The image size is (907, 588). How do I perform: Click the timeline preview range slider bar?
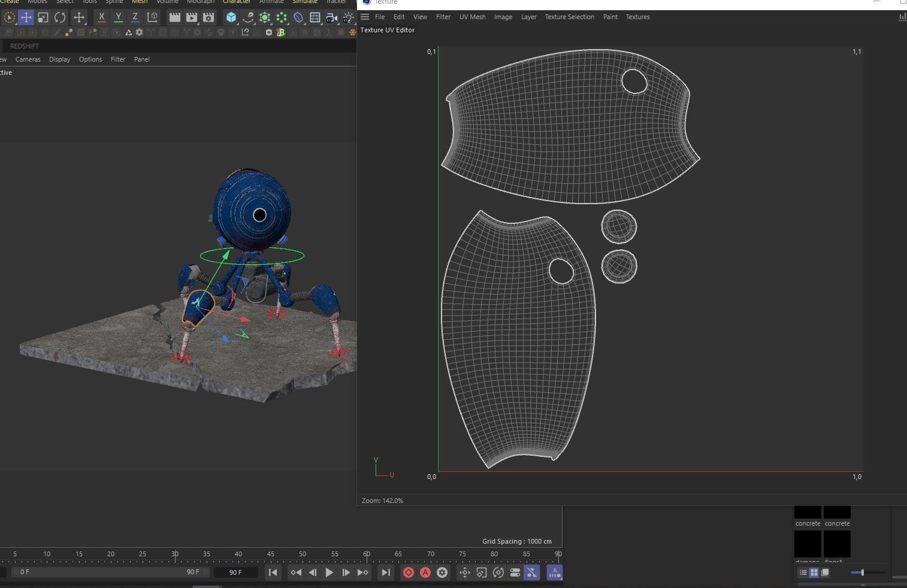[110, 572]
